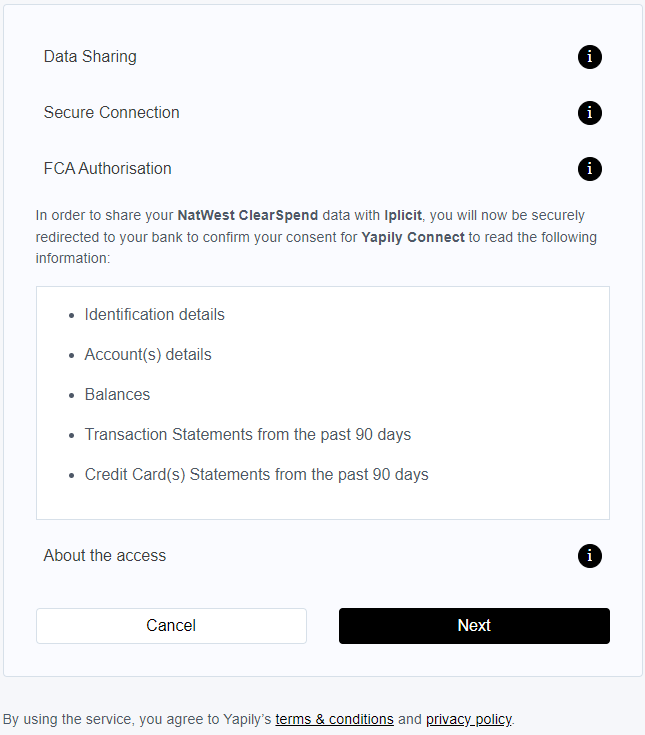Click the Identification details list item

(154, 315)
